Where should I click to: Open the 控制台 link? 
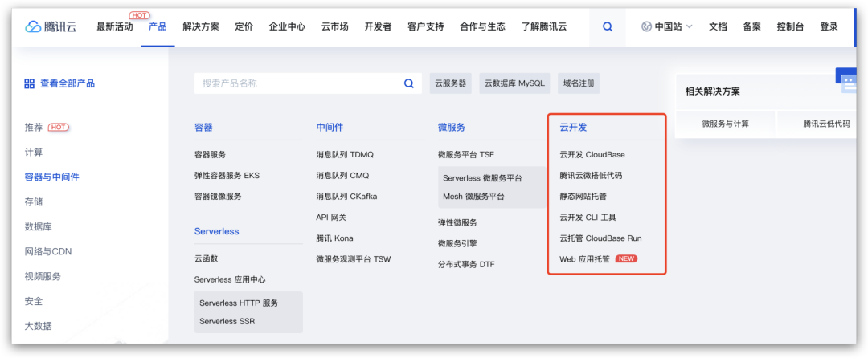pos(790,26)
